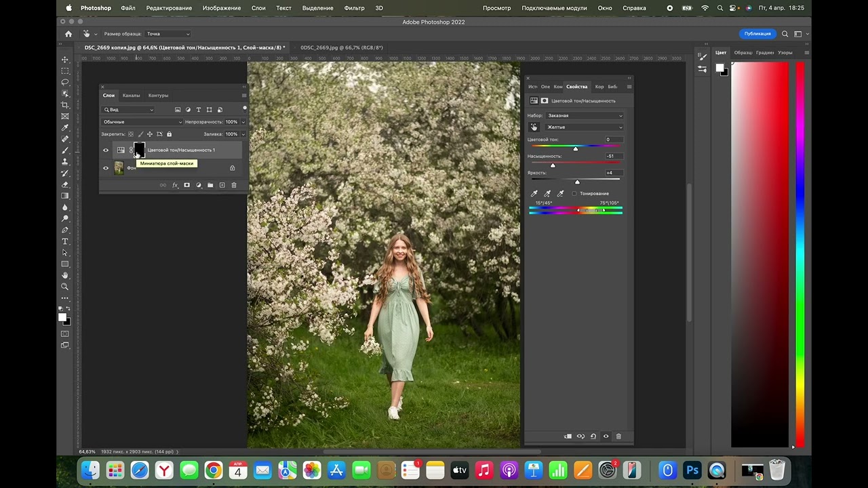Pick the Horizontal Type tool
The image size is (868, 488).
(x=65, y=241)
